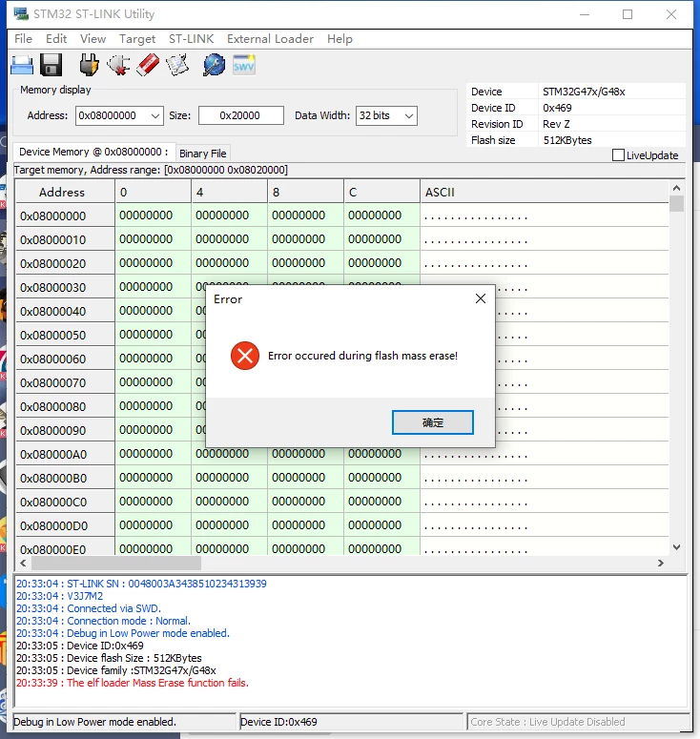The width and height of the screenshot is (700, 739).
Task: Open the Help menu
Action: (x=340, y=39)
